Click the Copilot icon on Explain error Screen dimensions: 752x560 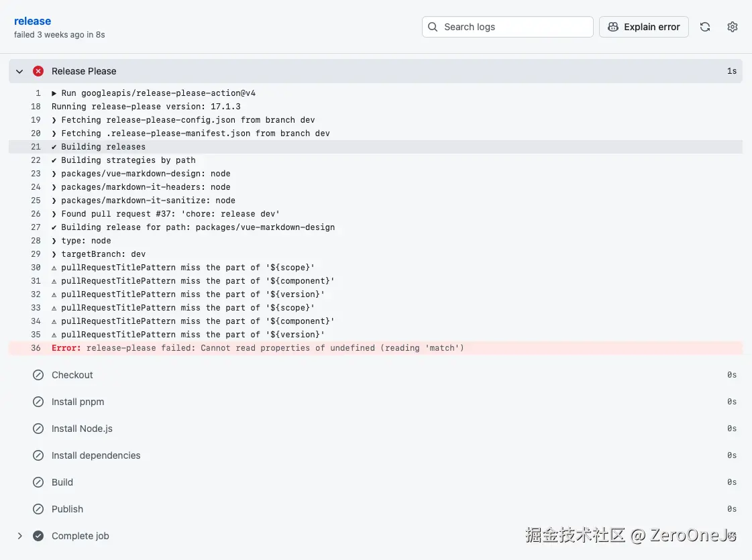point(613,27)
